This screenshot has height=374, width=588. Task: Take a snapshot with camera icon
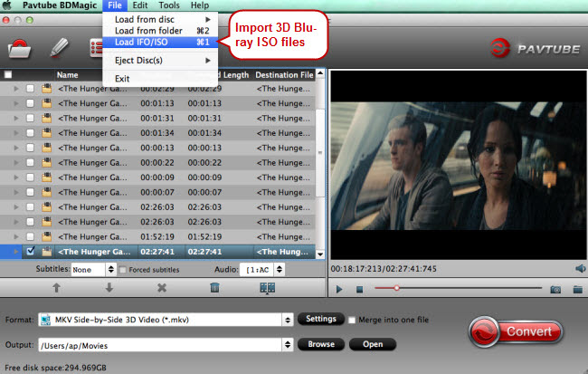(x=555, y=289)
